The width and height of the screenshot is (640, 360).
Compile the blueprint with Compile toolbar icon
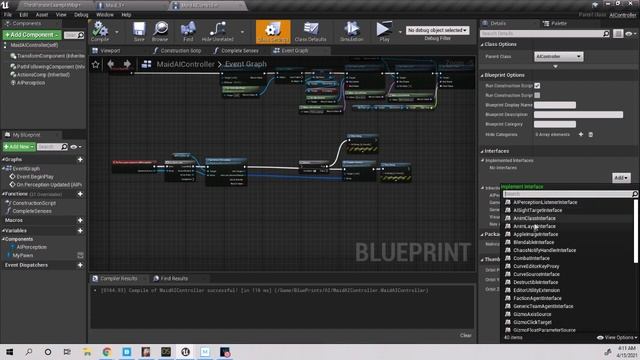[100, 31]
